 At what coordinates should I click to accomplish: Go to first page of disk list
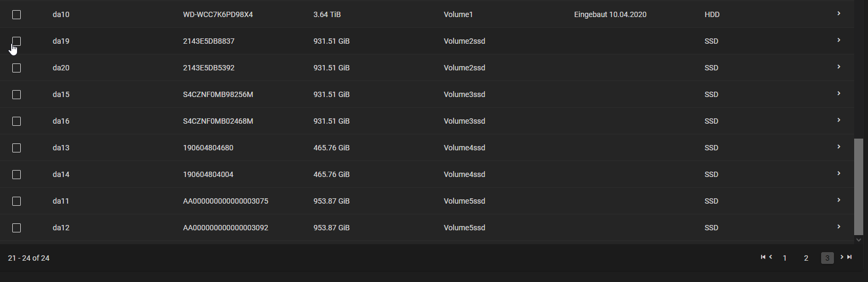point(763,257)
